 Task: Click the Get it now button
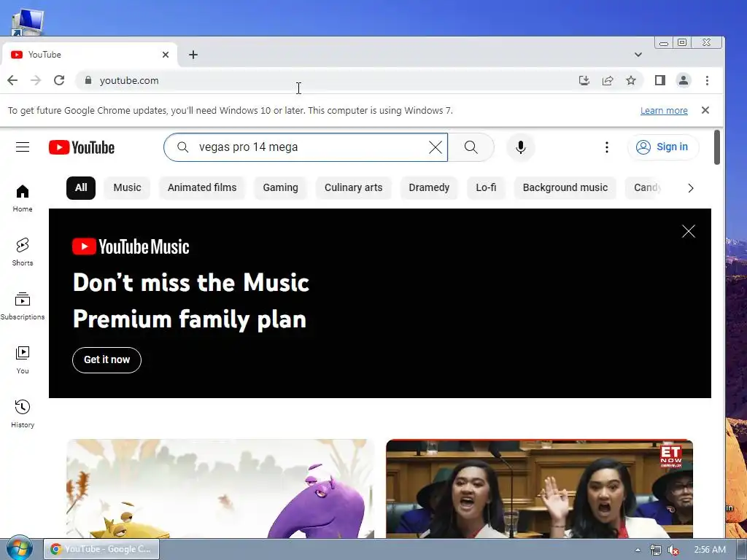(107, 360)
